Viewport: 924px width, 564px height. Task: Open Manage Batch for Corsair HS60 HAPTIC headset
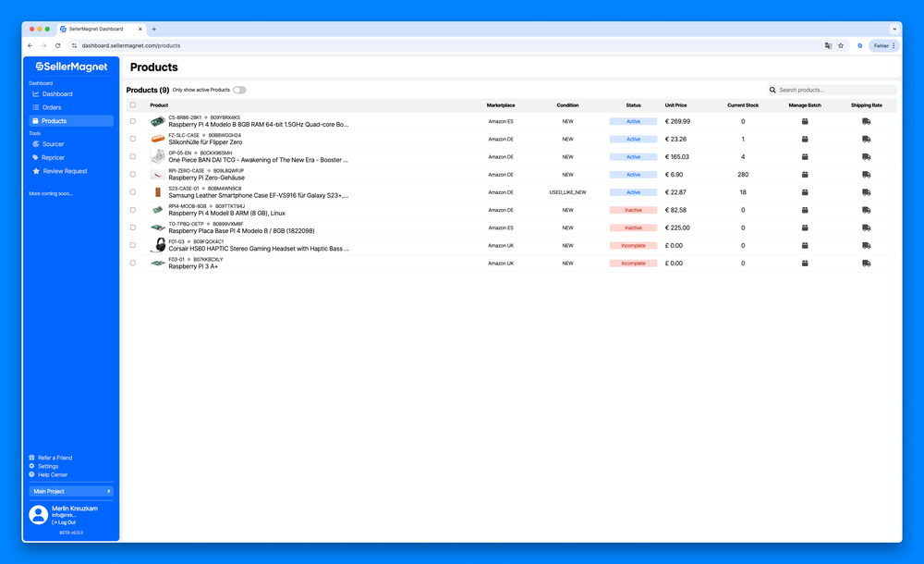(x=805, y=245)
